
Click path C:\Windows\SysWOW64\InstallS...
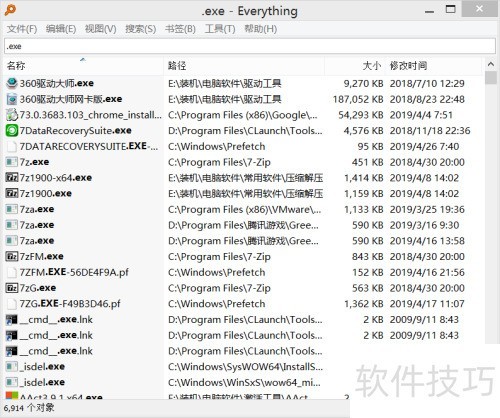click(x=245, y=367)
